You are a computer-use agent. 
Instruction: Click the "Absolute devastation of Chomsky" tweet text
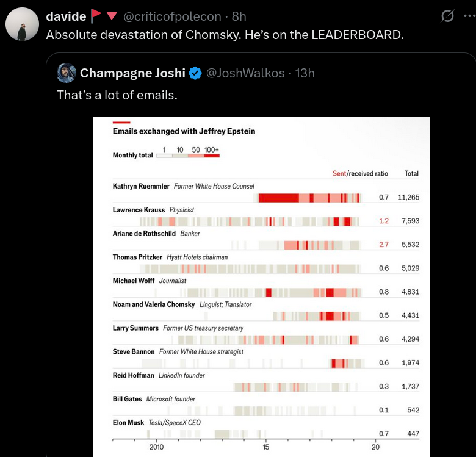pyautogui.click(x=225, y=34)
